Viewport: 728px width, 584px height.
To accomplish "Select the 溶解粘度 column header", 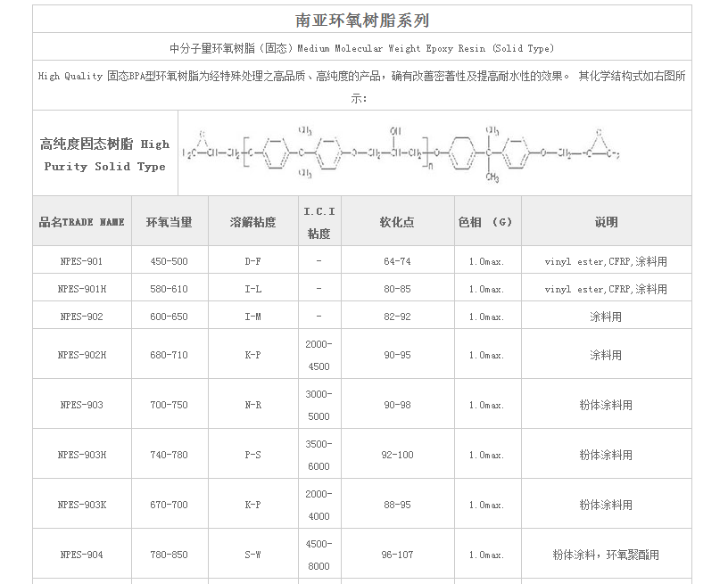I will (x=252, y=222).
